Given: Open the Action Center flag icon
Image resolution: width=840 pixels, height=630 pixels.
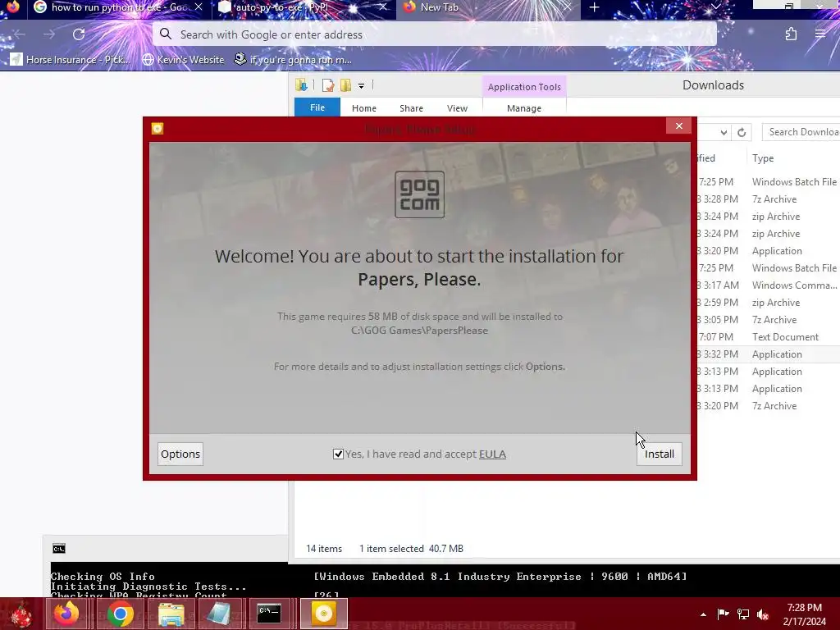Looking at the screenshot, I should [723, 614].
